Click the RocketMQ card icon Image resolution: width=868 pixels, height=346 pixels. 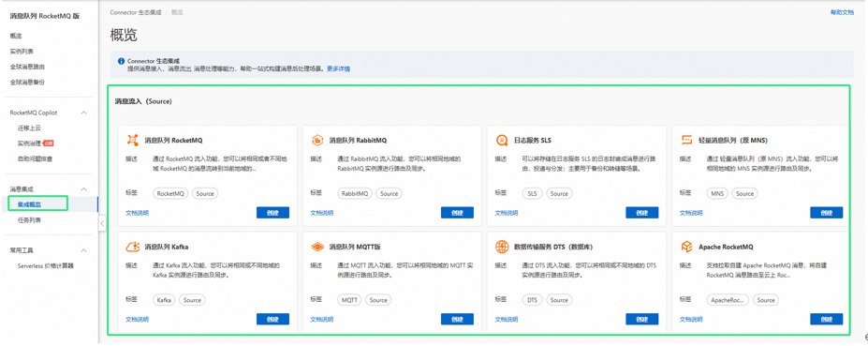point(132,140)
